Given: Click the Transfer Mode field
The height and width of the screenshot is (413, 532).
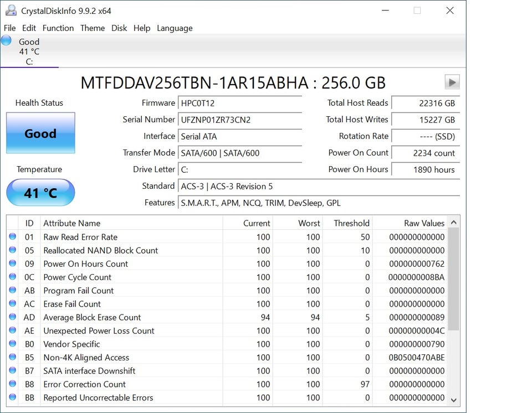Looking at the screenshot, I should point(240,153).
